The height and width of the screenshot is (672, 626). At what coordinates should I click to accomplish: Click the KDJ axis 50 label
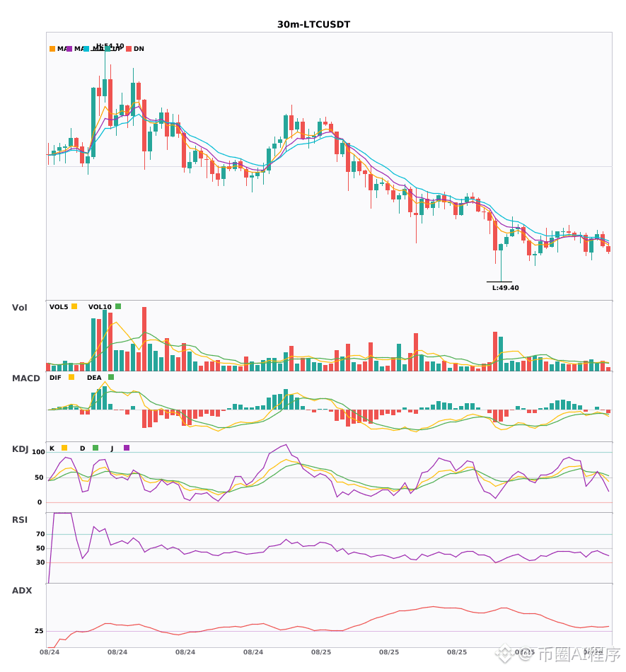39,477
